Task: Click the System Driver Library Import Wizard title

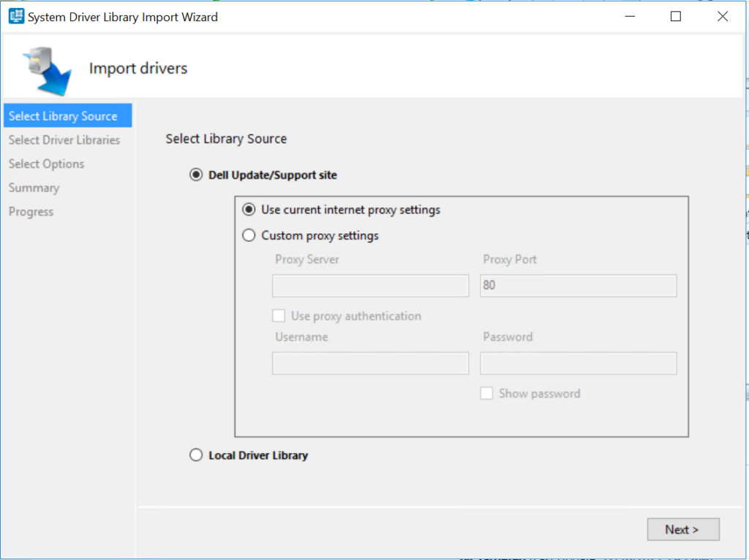Action: [x=123, y=18]
